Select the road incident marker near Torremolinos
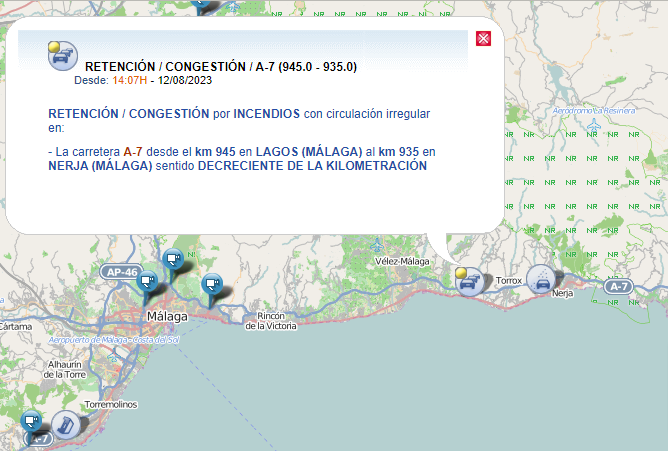The height and width of the screenshot is (451, 668). coord(65,424)
